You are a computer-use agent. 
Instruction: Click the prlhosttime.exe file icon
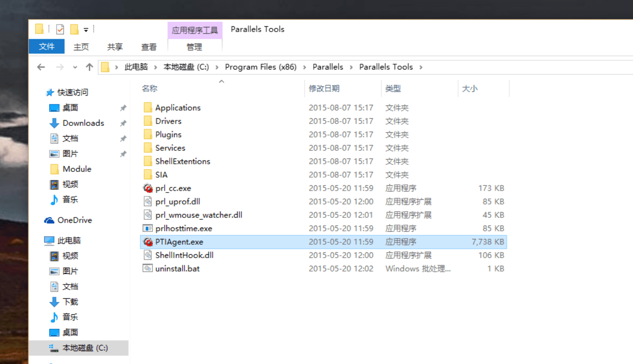tap(148, 228)
